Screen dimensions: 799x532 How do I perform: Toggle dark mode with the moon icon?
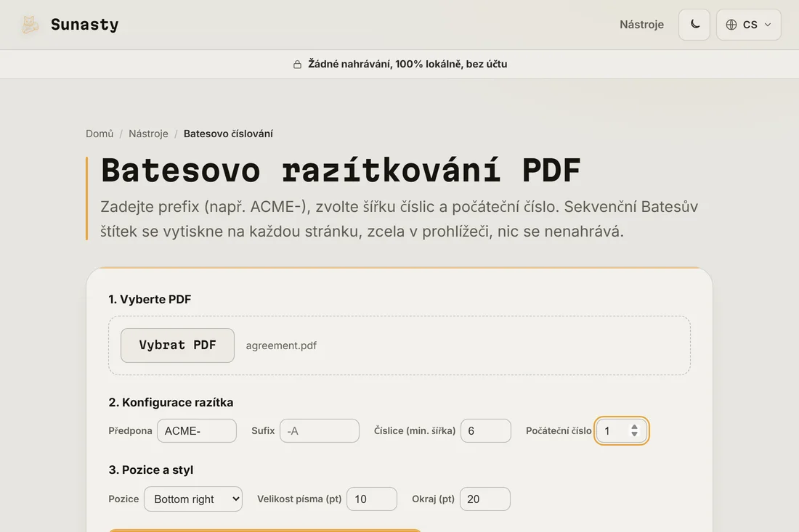(x=694, y=25)
